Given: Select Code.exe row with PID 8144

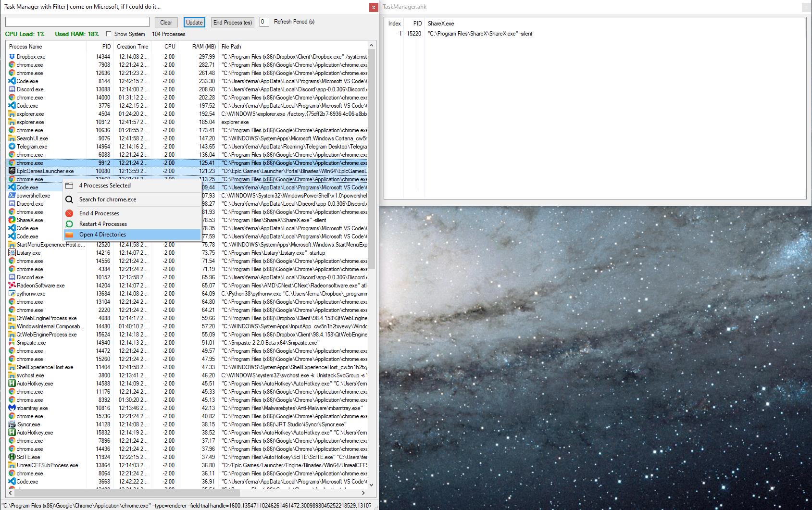Looking at the screenshot, I should point(187,81).
